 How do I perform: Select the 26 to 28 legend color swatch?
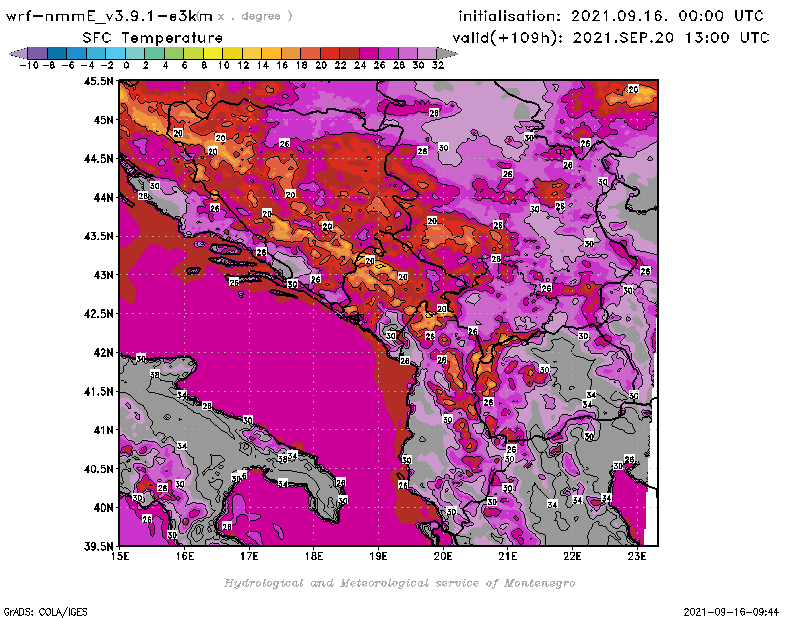pos(389,53)
